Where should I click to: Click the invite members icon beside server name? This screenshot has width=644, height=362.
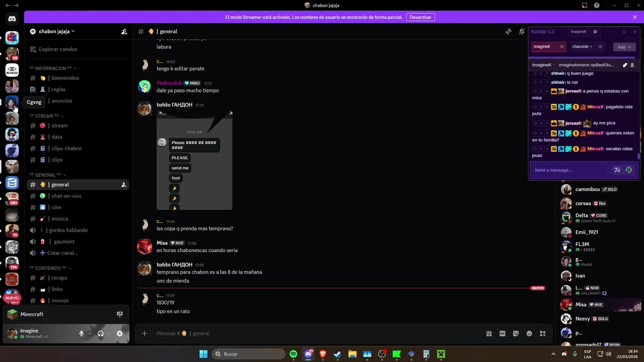pyautogui.click(x=124, y=31)
